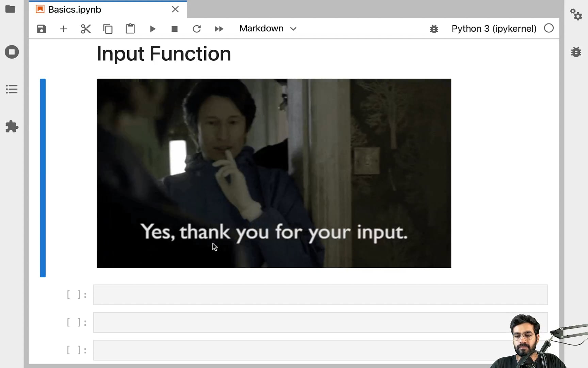
Task: Check the kernel status circle indicator
Action: click(549, 28)
